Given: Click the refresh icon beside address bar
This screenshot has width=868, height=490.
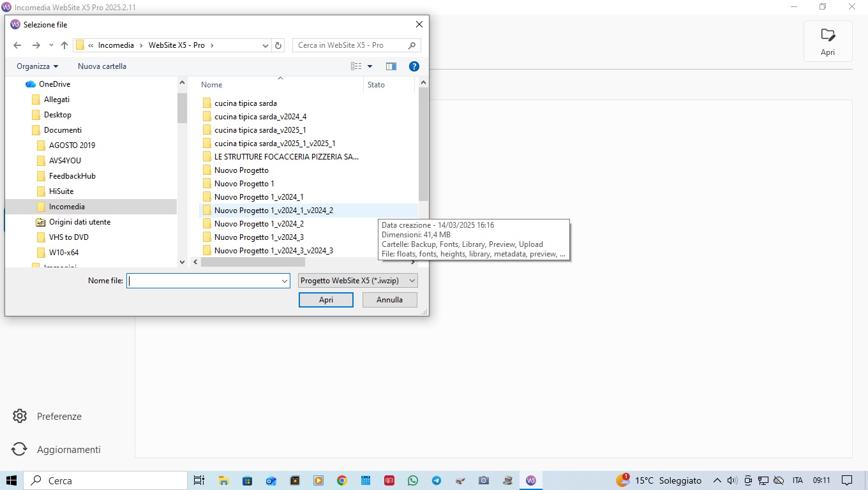Looking at the screenshot, I should click(x=278, y=45).
